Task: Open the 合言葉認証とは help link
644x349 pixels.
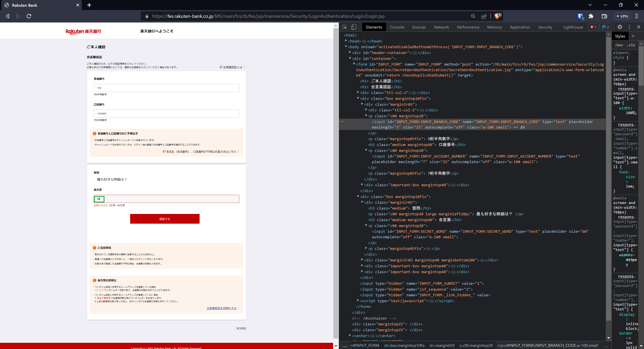Action: pyautogui.click(x=232, y=67)
